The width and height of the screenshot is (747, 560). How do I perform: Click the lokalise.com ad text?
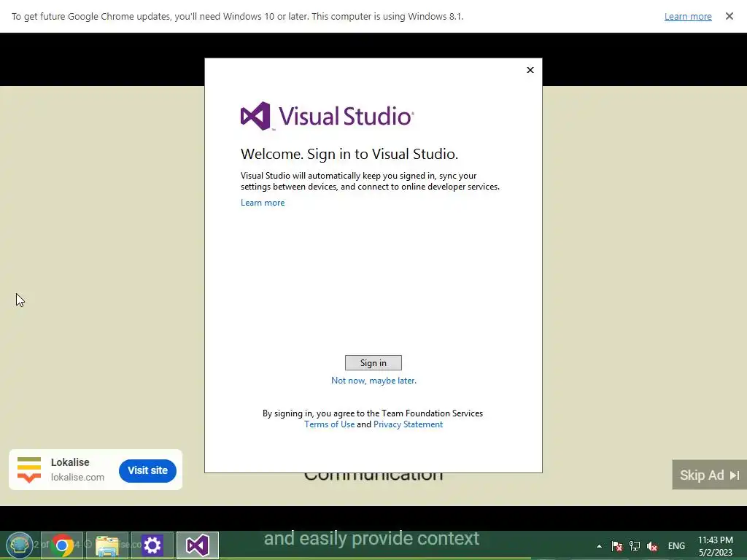tap(77, 477)
